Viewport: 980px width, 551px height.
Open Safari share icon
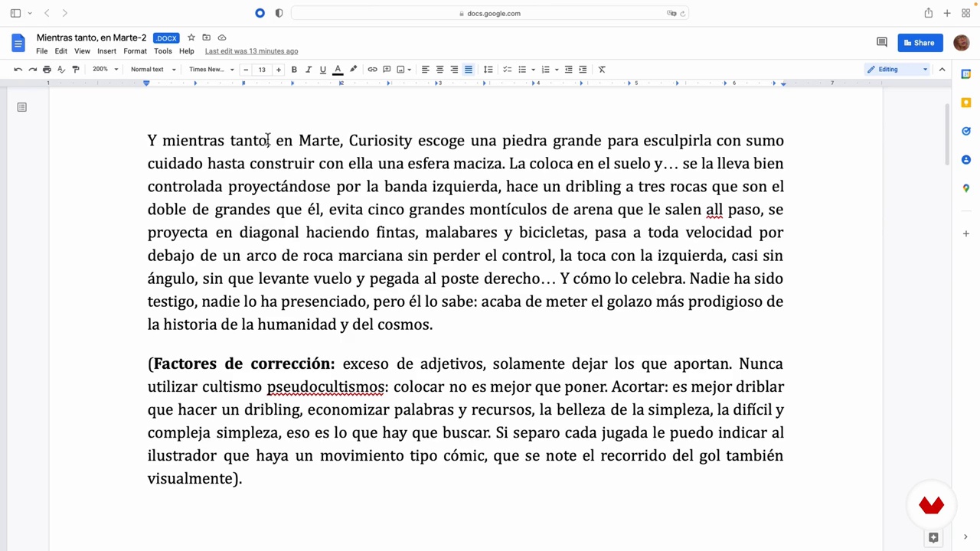[x=928, y=13]
